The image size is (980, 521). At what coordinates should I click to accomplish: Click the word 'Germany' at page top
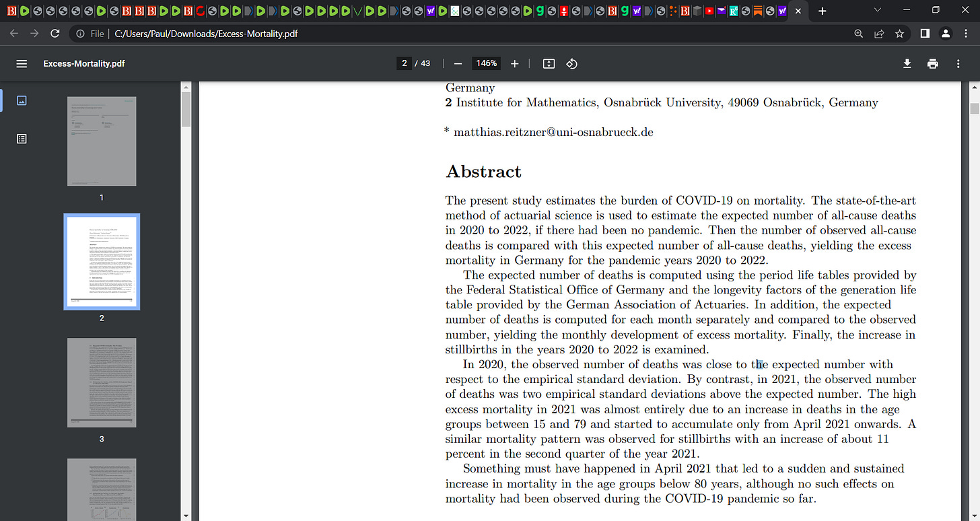tap(470, 88)
